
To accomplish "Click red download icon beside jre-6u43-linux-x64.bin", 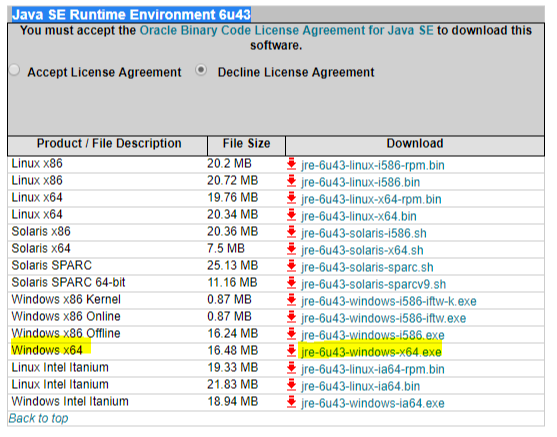I will (291, 215).
